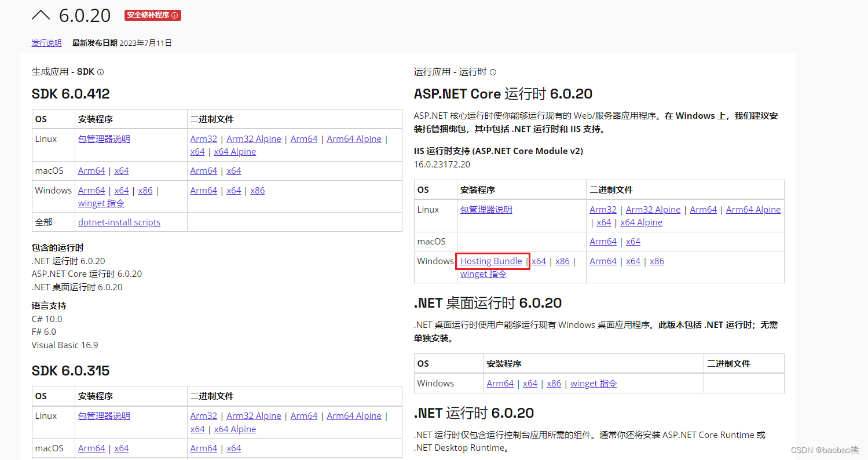Open the 发行说明 release notes link
Image resolution: width=868 pixels, height=460 pixels.
(x=46, y=43)
